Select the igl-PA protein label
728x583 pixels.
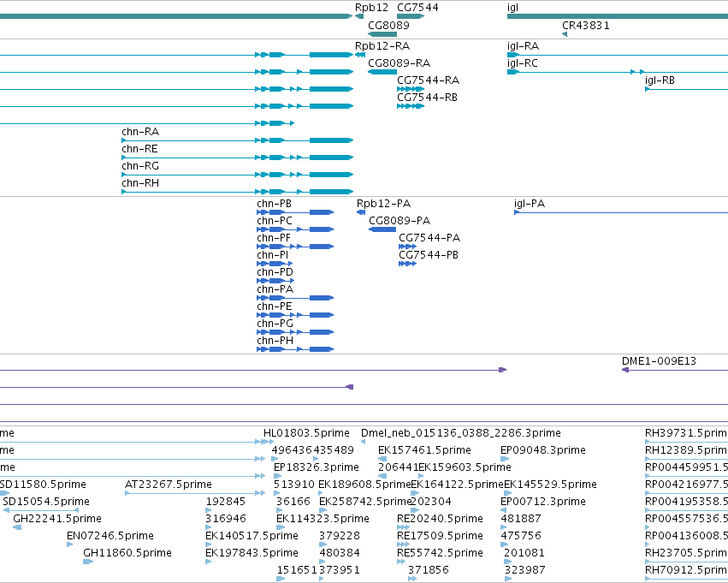(530, 204)
